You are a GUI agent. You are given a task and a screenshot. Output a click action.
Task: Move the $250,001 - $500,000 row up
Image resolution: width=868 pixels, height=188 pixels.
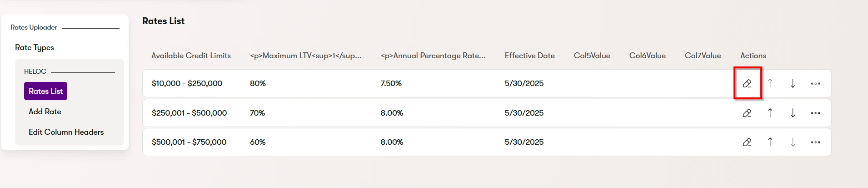(770, 113)
